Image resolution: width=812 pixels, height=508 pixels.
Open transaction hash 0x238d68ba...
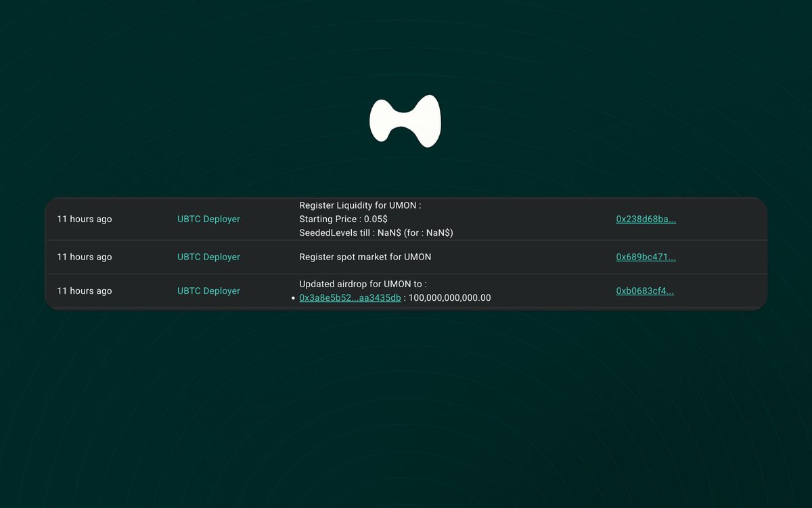click(646, 219)
